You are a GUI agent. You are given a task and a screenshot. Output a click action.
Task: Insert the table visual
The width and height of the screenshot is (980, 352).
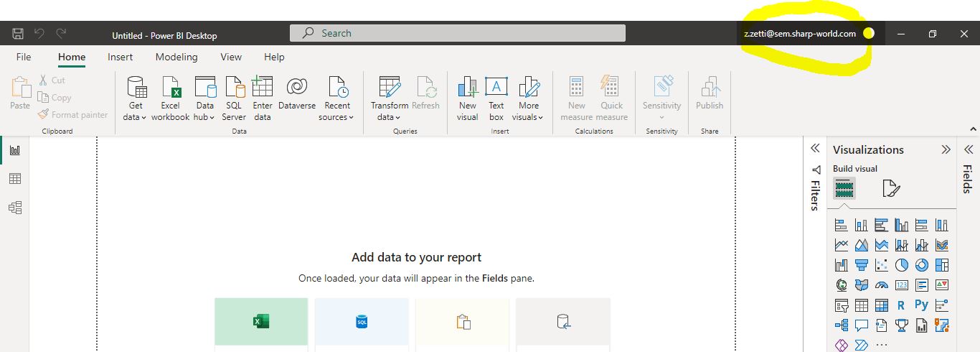coord(862,305)
